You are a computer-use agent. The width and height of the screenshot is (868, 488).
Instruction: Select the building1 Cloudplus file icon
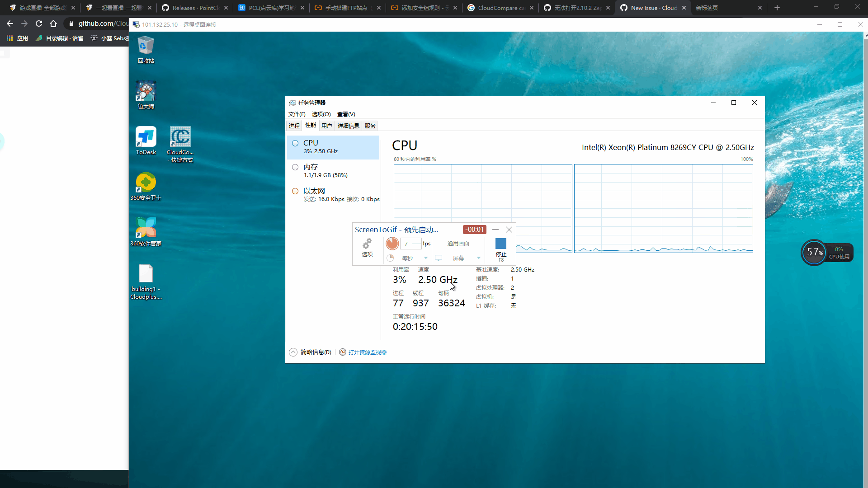(x=146, y=282)
